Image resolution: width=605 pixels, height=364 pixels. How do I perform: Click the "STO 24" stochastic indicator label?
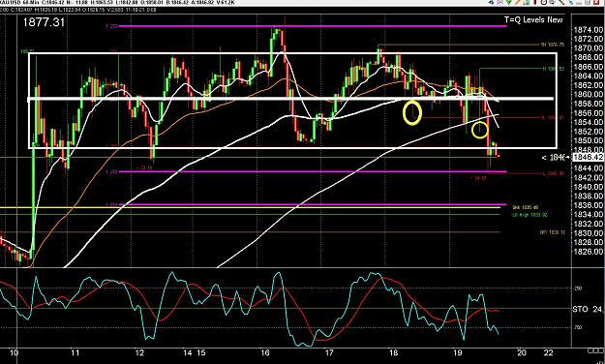point(588,309)
